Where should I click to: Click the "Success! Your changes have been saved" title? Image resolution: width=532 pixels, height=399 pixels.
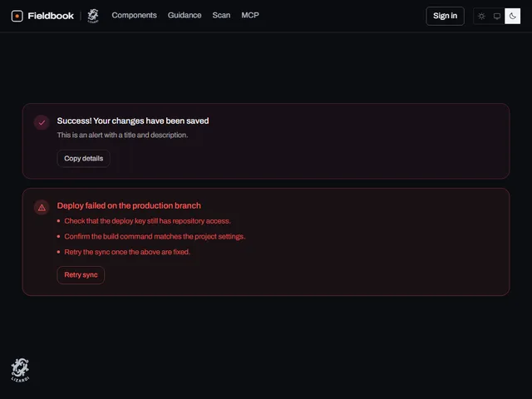133,121
